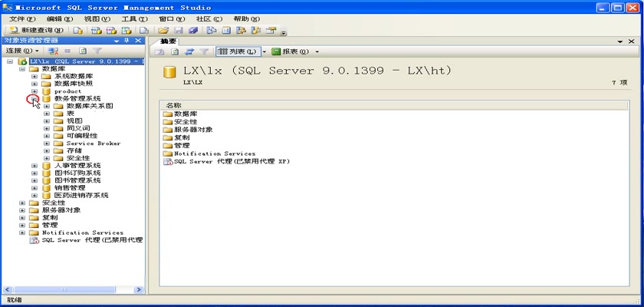644x307 pixels.
Task: Open the 工具 menu
Action: (x=134, y=19)
